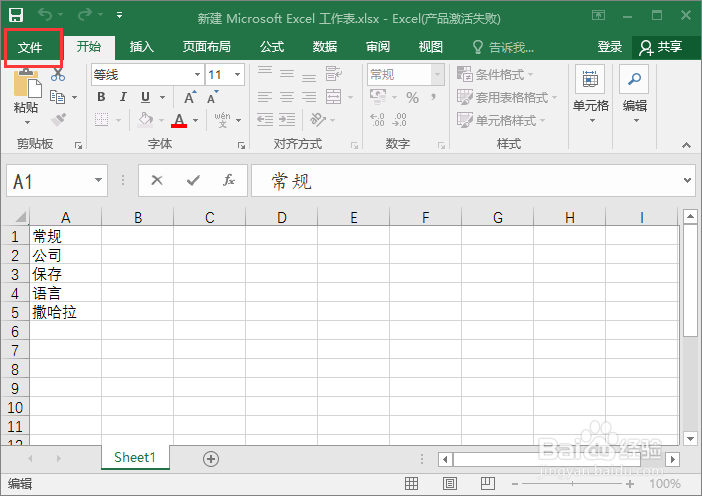Click Decrease Decimal icon
Screen dimensions: 702x496
[399, 120]
